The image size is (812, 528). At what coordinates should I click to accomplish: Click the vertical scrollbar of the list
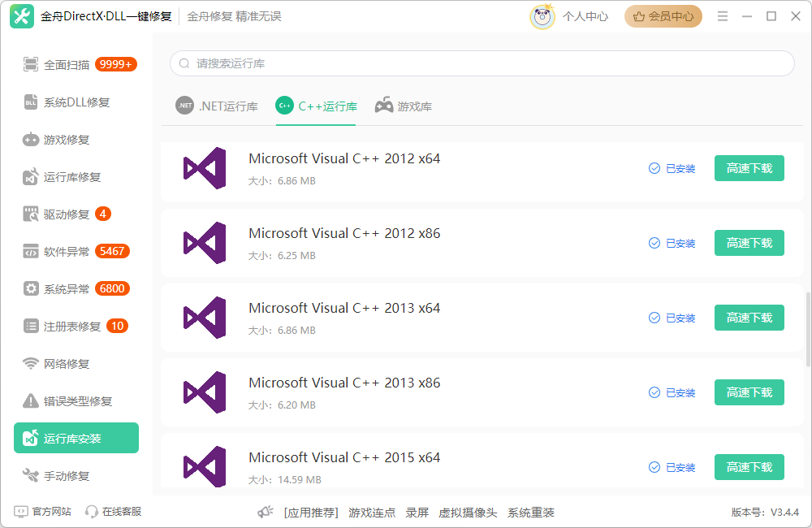click(807, 329)
